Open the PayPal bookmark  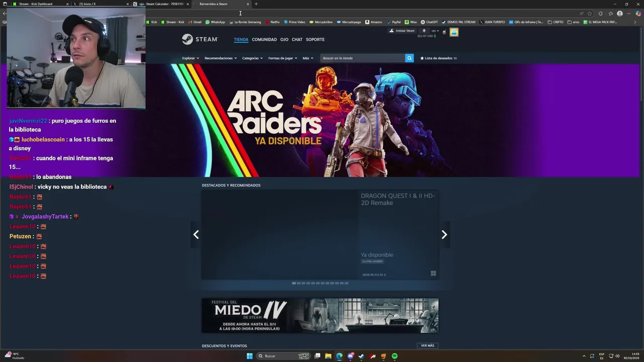393,22
